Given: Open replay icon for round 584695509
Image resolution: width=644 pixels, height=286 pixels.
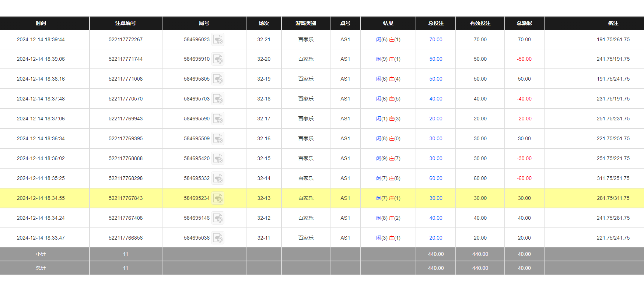Looking at the screenshot, I should 218,139.
